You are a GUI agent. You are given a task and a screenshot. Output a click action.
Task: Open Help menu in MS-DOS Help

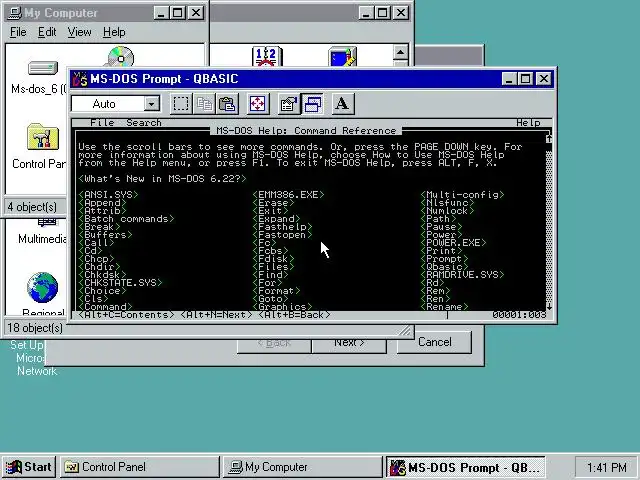pyautogui.click(x=528, y=123)
